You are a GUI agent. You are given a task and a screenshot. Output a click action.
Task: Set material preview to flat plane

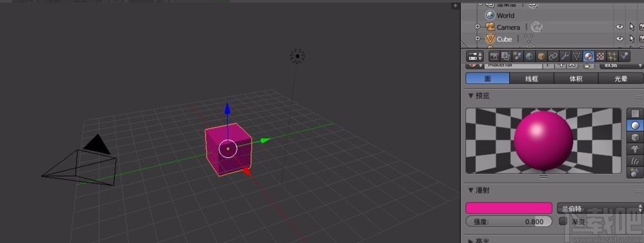pos(635,113)
